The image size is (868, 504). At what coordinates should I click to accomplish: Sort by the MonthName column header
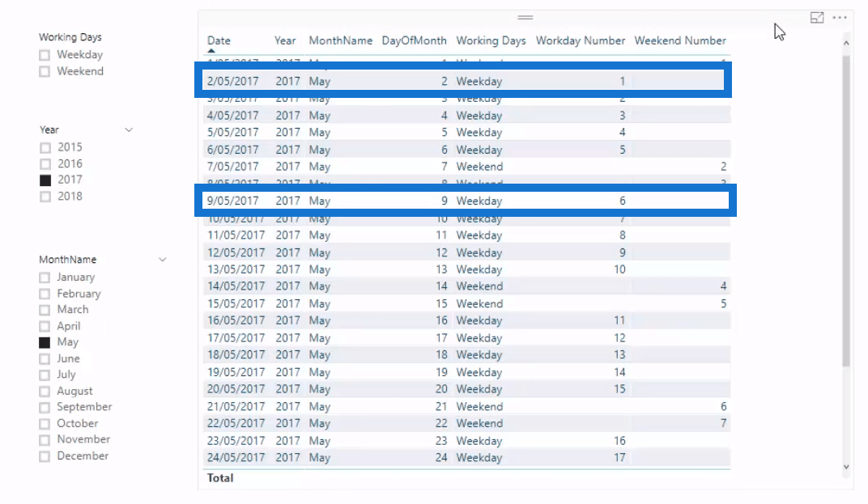point(340,40)
